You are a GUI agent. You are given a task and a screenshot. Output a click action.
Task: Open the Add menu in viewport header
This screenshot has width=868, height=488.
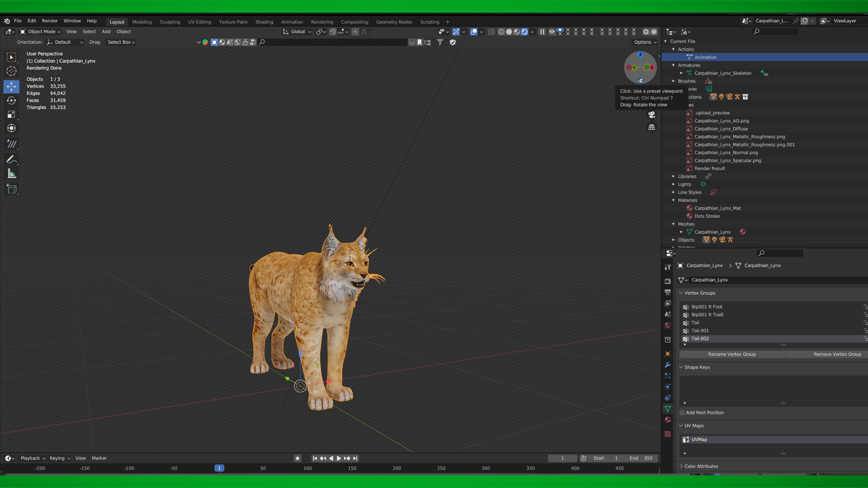106,32
